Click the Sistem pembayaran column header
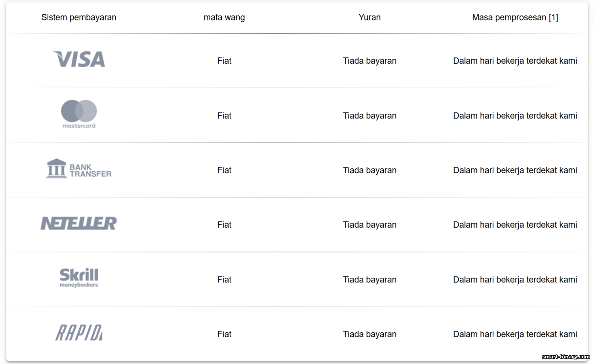 click(79, 17)
